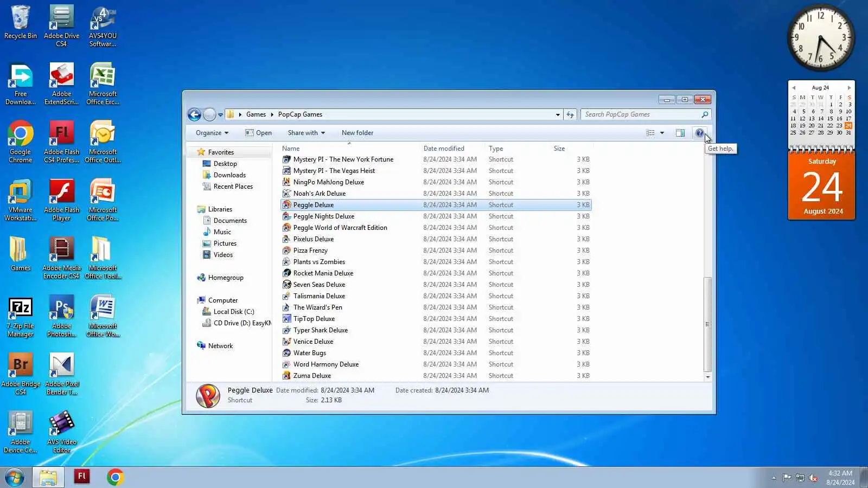Select the Pizza Frenzy shortcut icon
The width and height of the screenshot is (868, 488).
coord(287,251)
